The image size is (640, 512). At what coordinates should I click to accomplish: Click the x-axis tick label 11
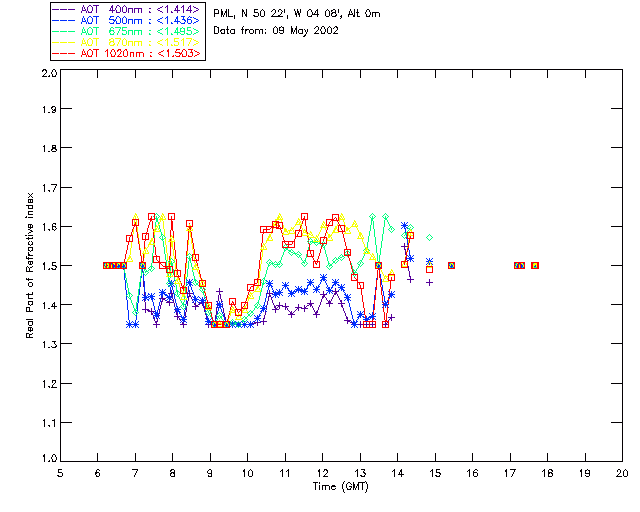pyautogui.click(x=285, y=473)
